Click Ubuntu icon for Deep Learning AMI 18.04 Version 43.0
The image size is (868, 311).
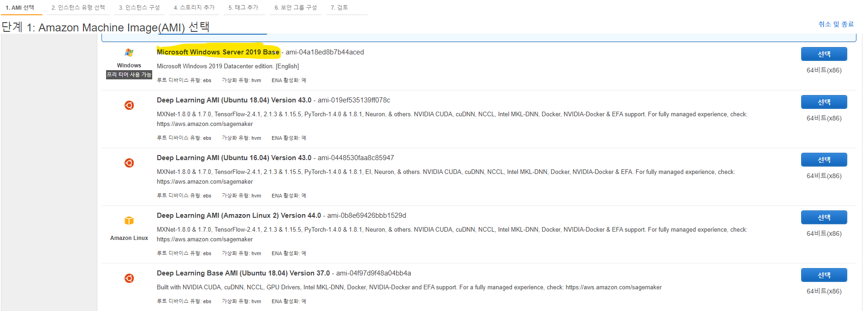[129, 105]
